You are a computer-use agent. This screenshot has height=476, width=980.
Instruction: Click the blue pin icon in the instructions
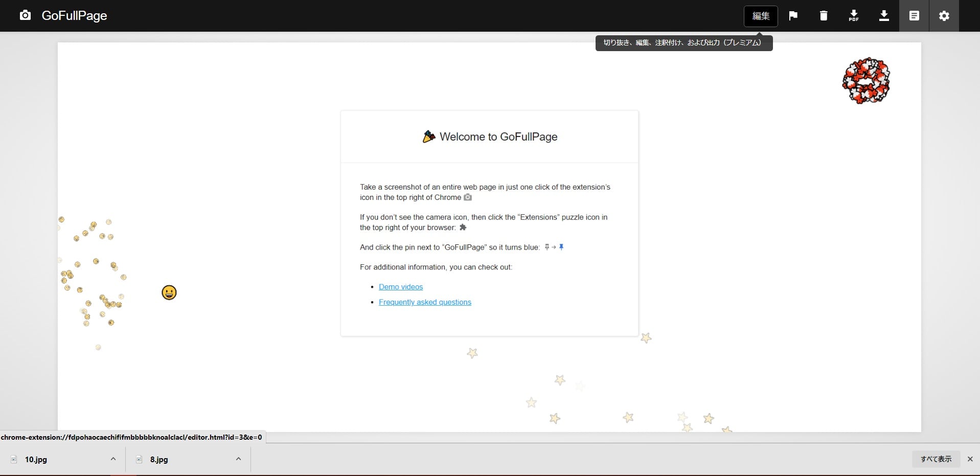tap(561, 247)
